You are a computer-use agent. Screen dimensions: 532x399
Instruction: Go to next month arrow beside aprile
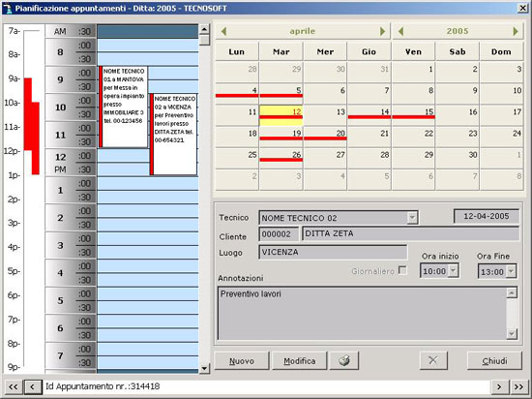pos(382,31)
